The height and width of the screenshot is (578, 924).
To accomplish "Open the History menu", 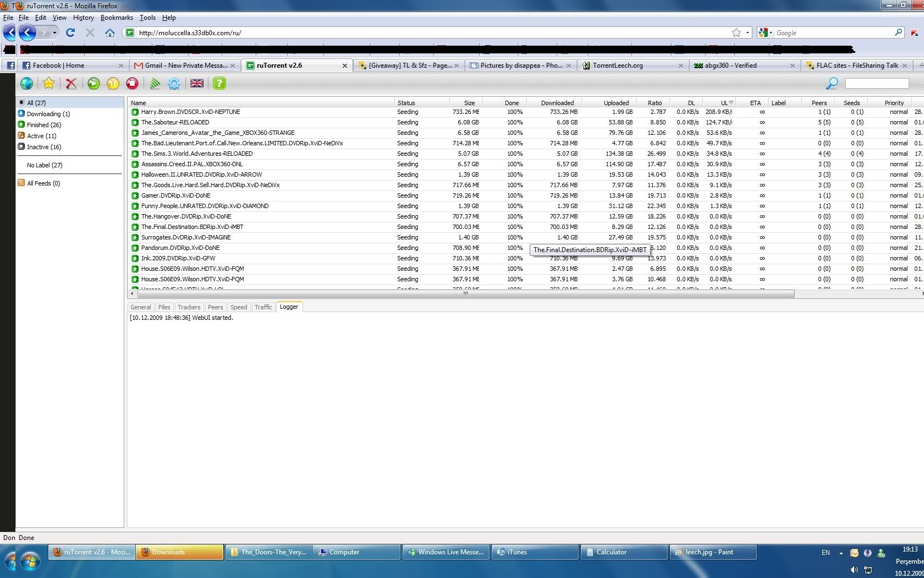I will [83, 18].
